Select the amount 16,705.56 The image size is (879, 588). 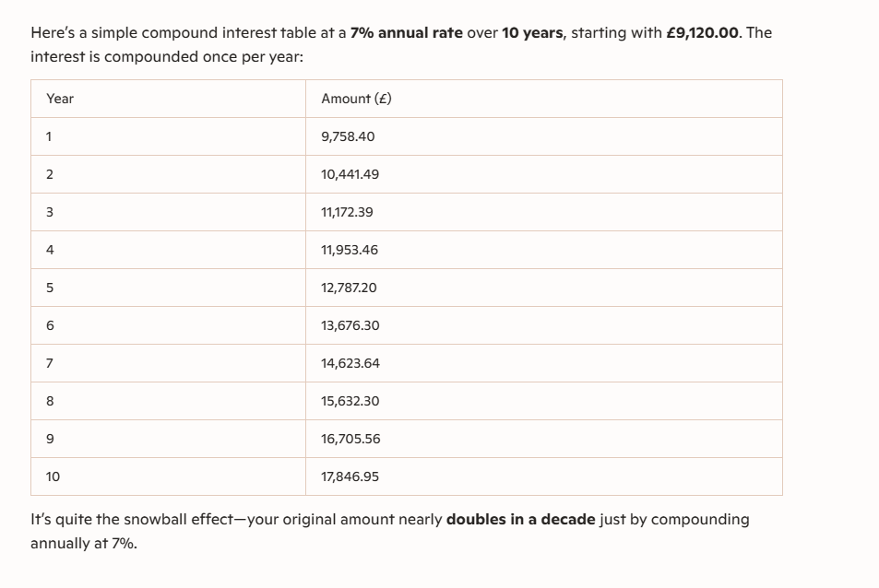click(x=350, y=439)
